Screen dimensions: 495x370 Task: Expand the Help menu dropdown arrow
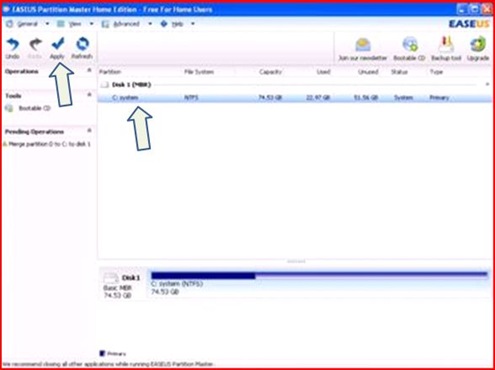coord(193,24)
